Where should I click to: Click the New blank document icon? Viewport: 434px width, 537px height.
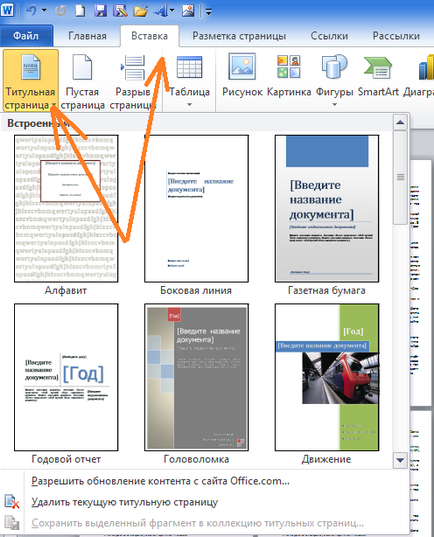coord(80,10)
